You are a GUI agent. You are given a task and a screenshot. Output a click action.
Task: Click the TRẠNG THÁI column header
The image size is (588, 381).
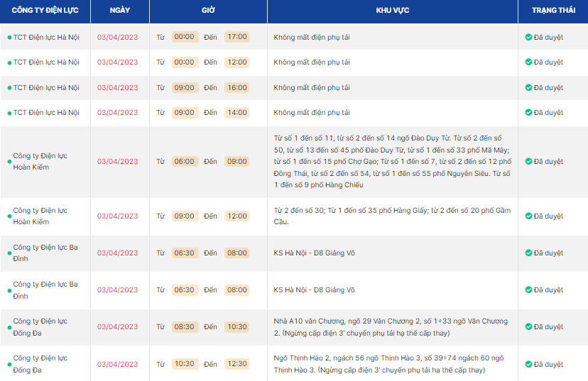click(x=553, y=11)
